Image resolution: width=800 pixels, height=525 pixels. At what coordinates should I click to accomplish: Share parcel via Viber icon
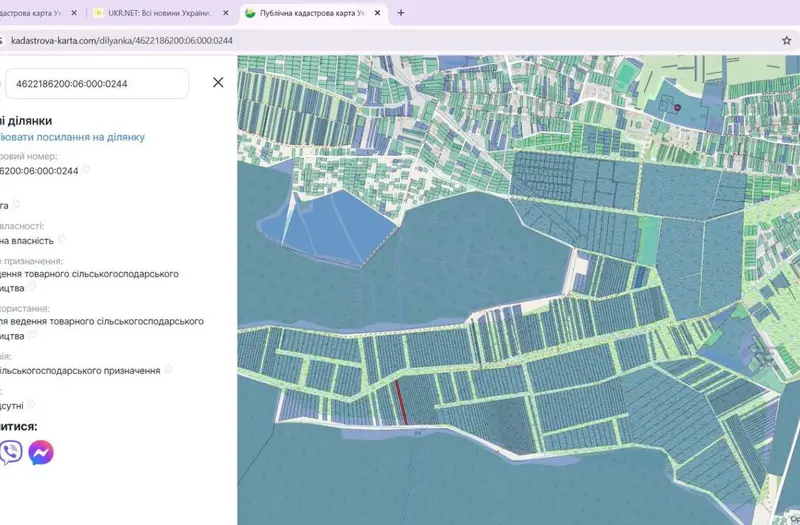(x=10, y=452)
